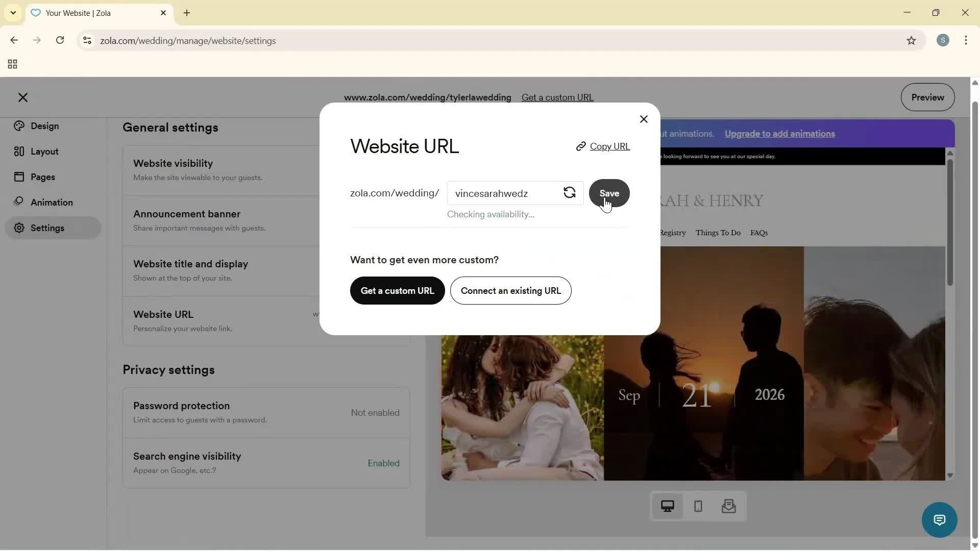
Task: Open site settings in the address bar
Action: (87, 41)
